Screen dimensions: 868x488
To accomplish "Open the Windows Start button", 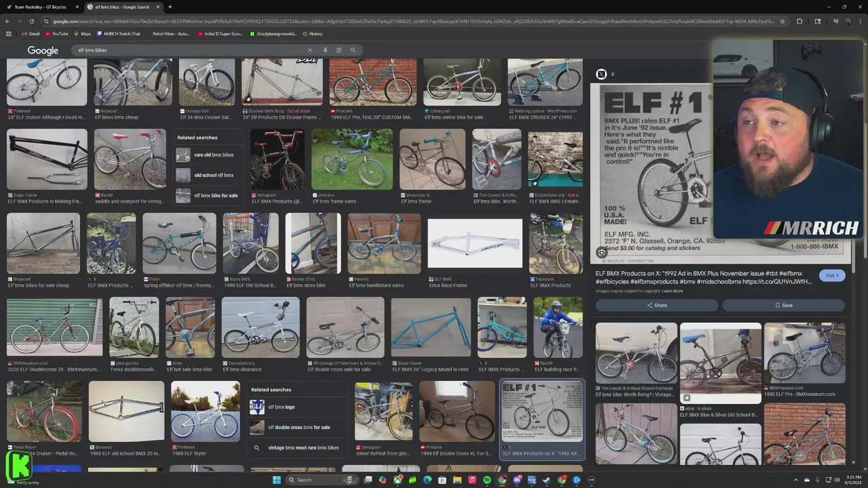I will (277, 480).
